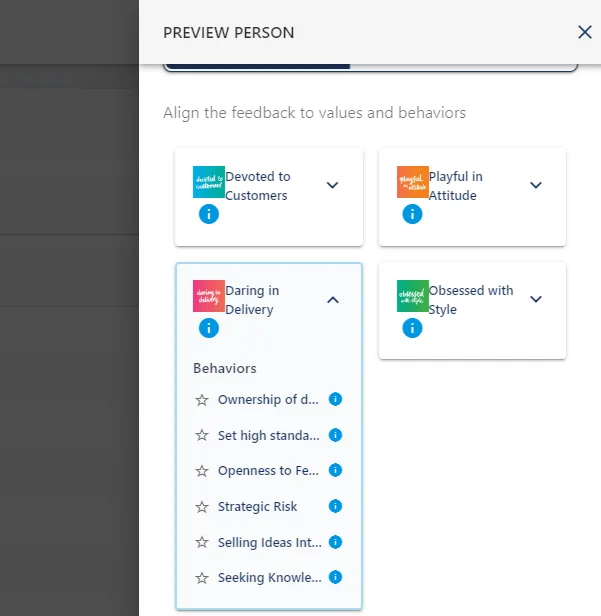Click the Obsessed with Style green logo
The image size is (601, 616).
[x=412, y=296]
